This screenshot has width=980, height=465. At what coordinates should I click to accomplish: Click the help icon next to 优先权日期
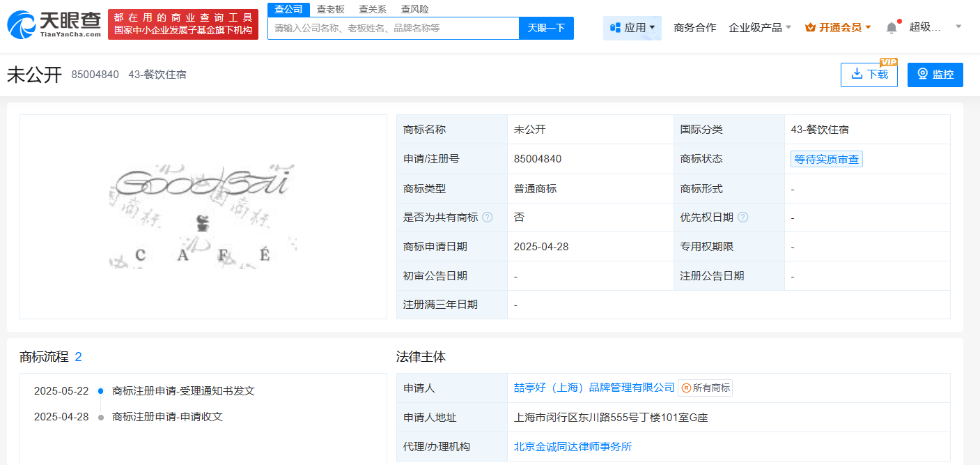click(743, 218)
